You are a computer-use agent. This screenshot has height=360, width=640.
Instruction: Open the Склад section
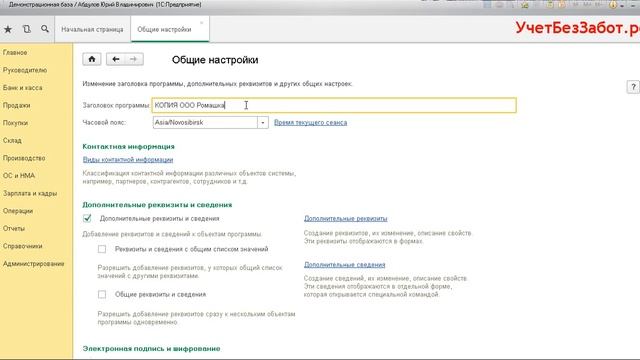point(12,140)
